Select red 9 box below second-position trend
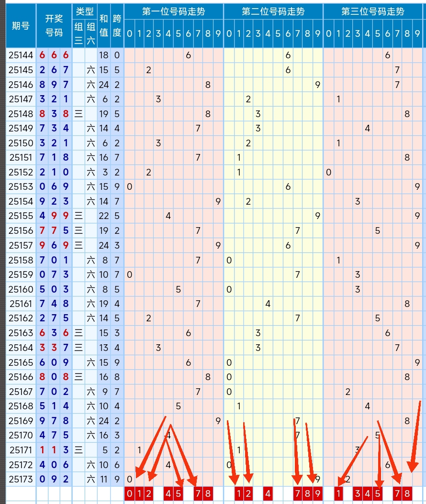The height and width of the screenshot is (504, 426). click(317, 493)
